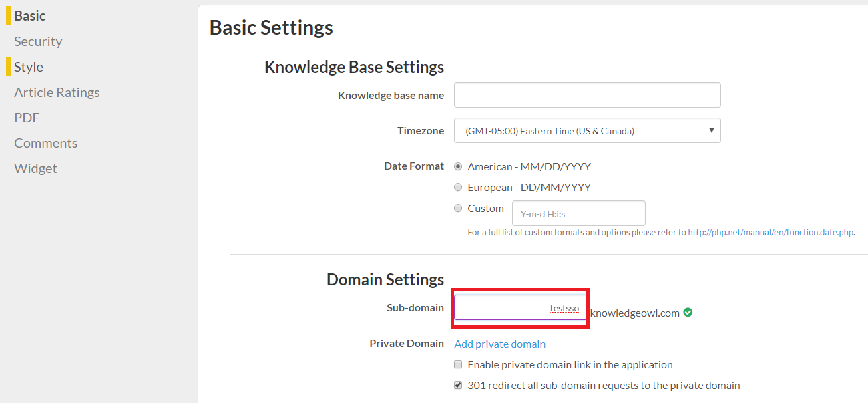Uncheck 301 redirect sub-domain requests checkbox
The height and width of the screenshot is (403, 868).
pyautogui.click(x=458, y=385)
